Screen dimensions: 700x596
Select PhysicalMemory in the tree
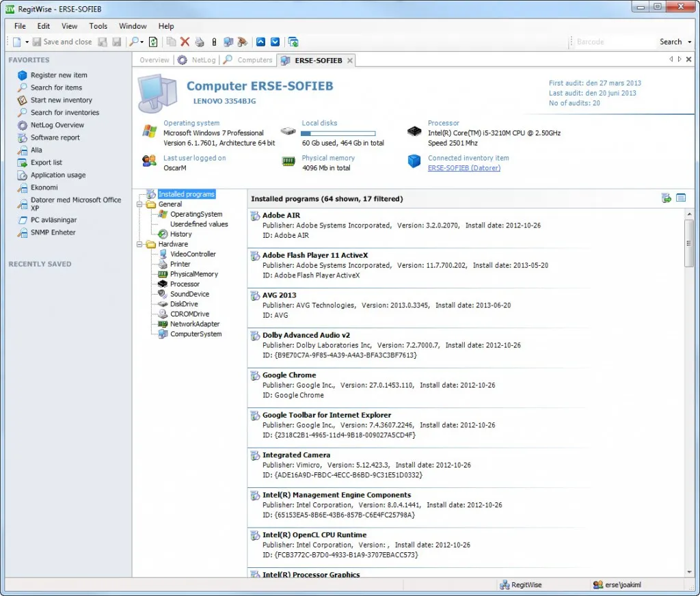point(193,274)
